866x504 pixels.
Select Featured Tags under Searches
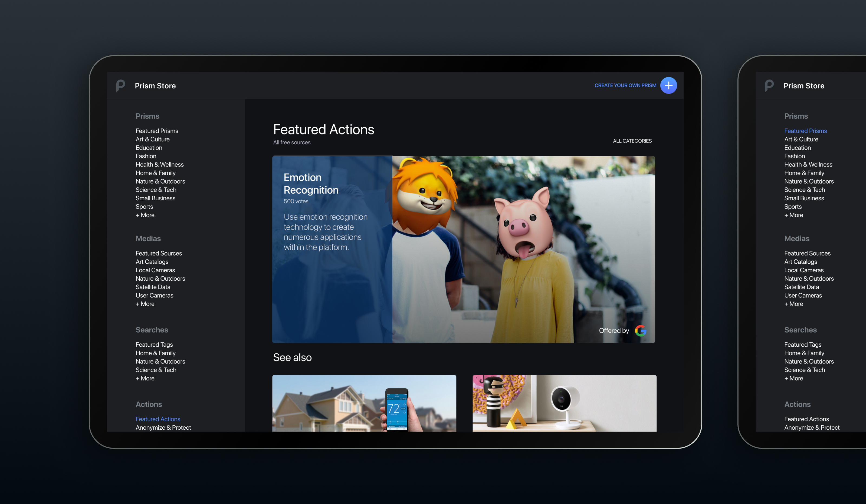[x=154, y=345]
